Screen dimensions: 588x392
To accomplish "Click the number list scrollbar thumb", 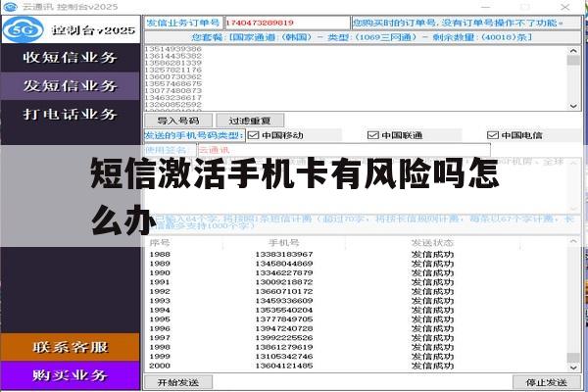I will click(x=573, y=61).
